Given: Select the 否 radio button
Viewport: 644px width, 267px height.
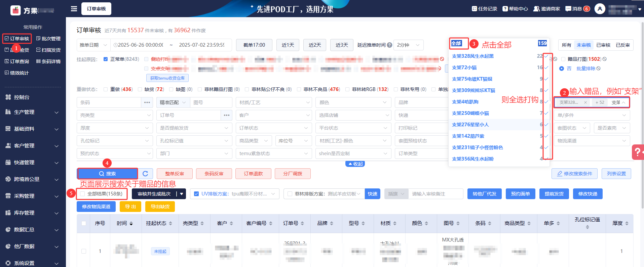Looking at the screenshot, I should pos(562,69).
